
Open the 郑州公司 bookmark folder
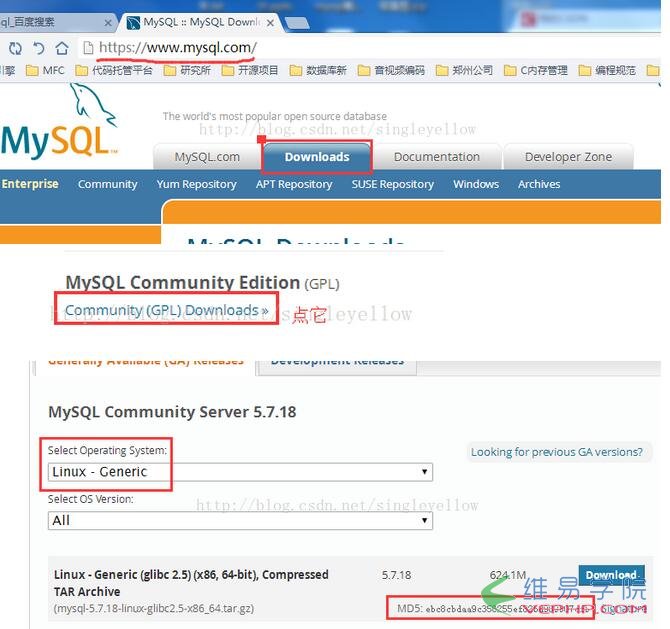point(464,70)
